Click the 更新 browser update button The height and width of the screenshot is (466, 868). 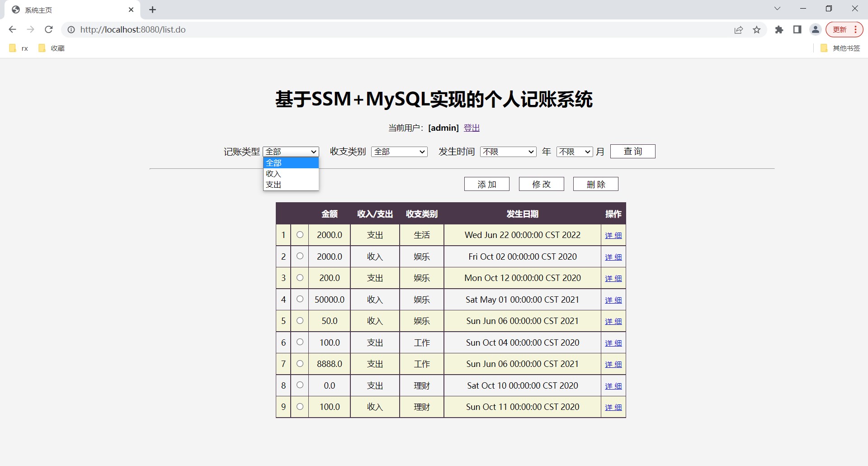[x=840, y=29]
